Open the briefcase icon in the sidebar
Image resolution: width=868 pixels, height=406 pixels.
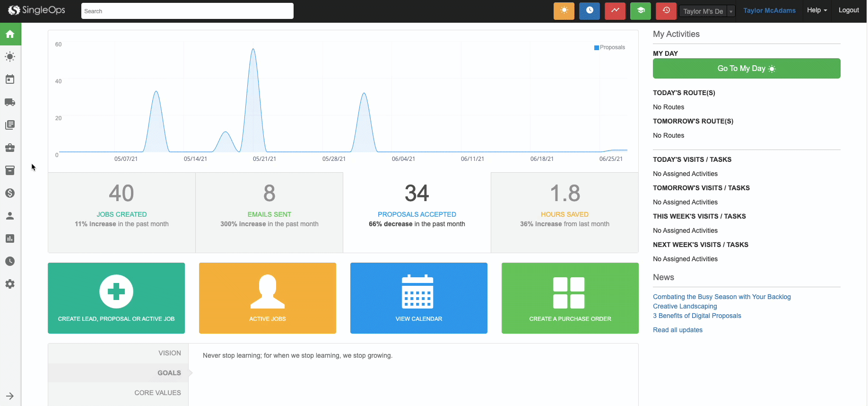[10, 148]
